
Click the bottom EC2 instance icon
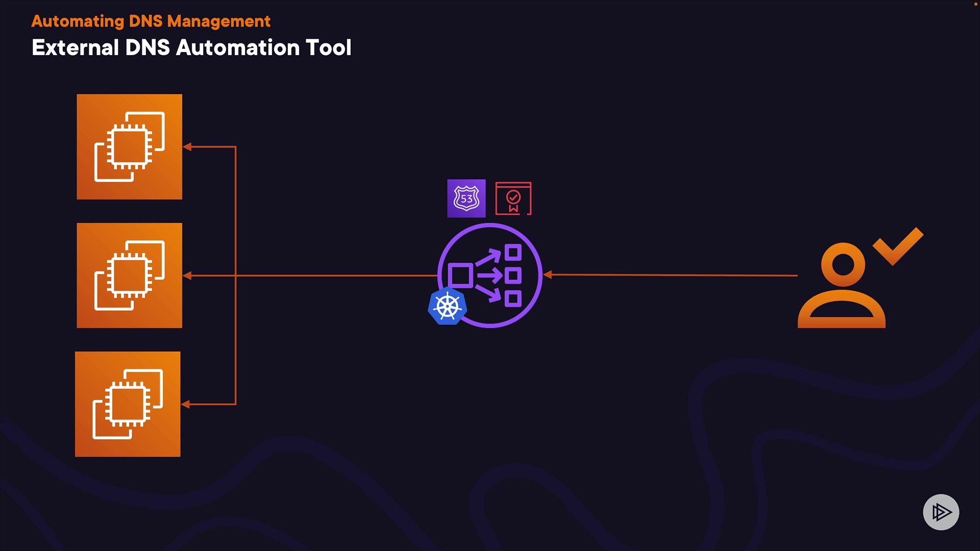pyautogui.click(x=128, y=404)
